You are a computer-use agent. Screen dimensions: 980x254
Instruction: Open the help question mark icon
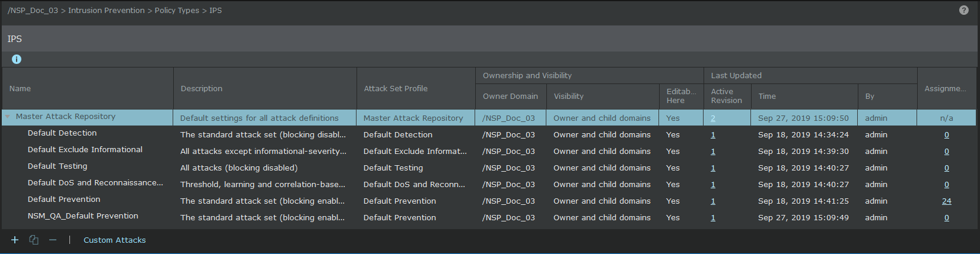pyautogui.click(x=964, y=10)
